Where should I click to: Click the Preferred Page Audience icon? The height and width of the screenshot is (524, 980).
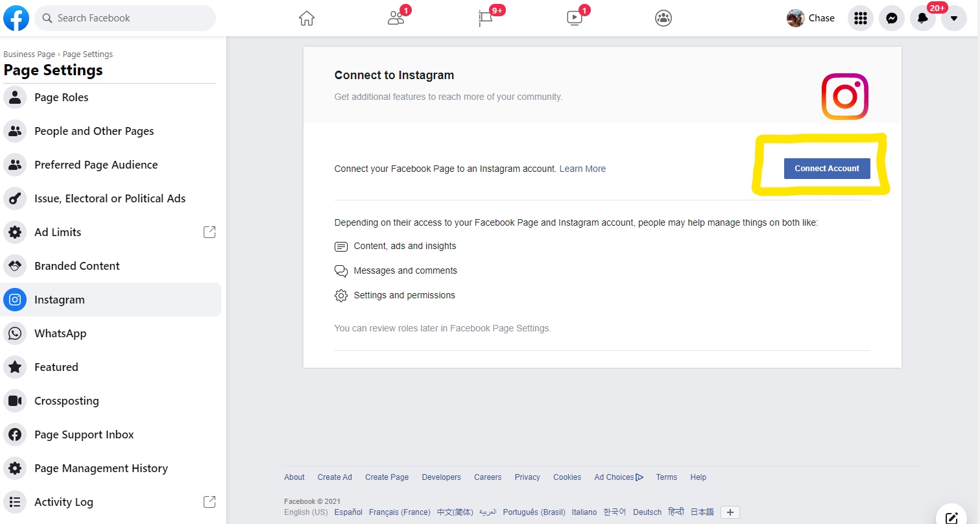[x=15, y=165]
